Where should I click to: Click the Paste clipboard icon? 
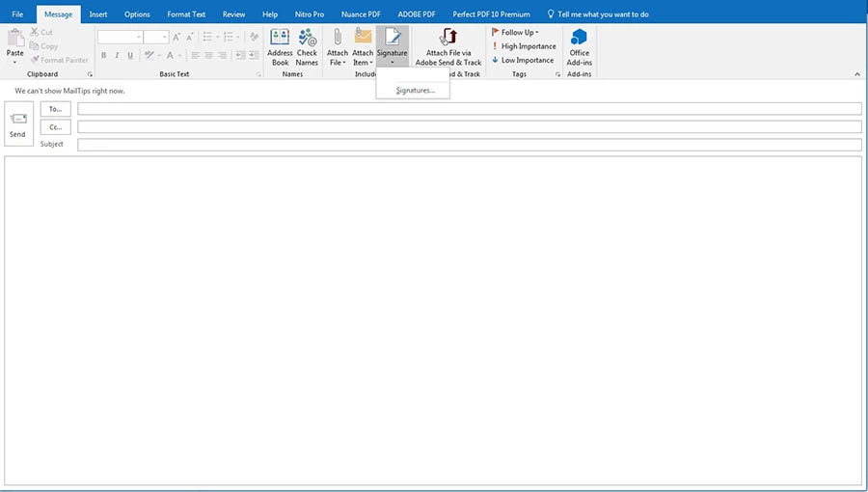tap(15, 38)
